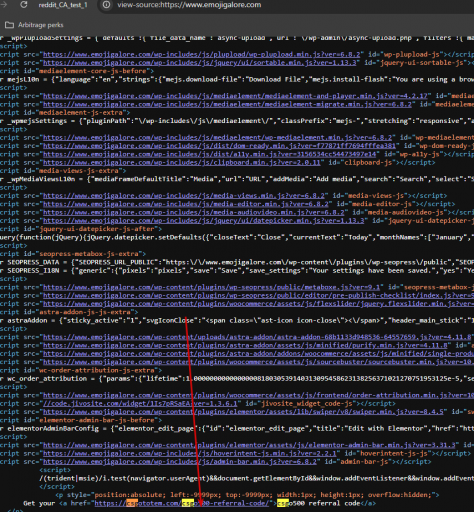
Task: Open jquery ui datepicker.min.js link
Action: [x=204, y=221]
